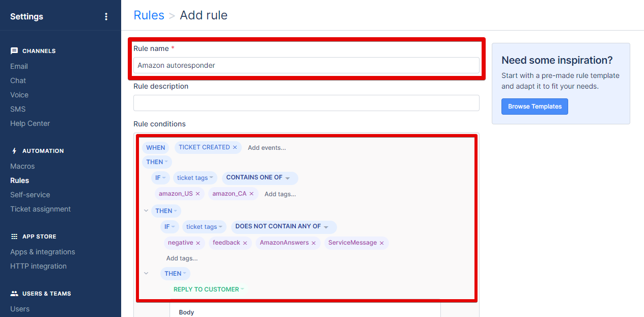Click the WHEN keyword chip
This screenshot has height=317, width=644.
tap(155, 148)
